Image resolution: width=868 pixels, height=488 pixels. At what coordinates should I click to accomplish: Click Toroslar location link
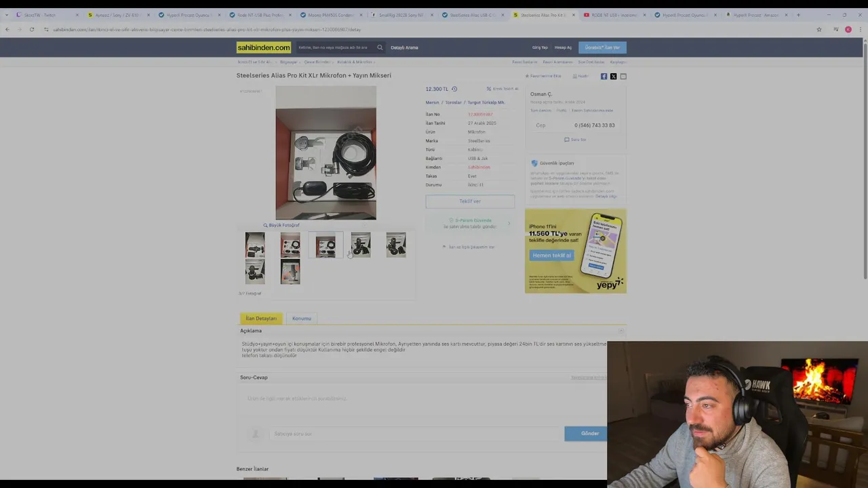454,102
